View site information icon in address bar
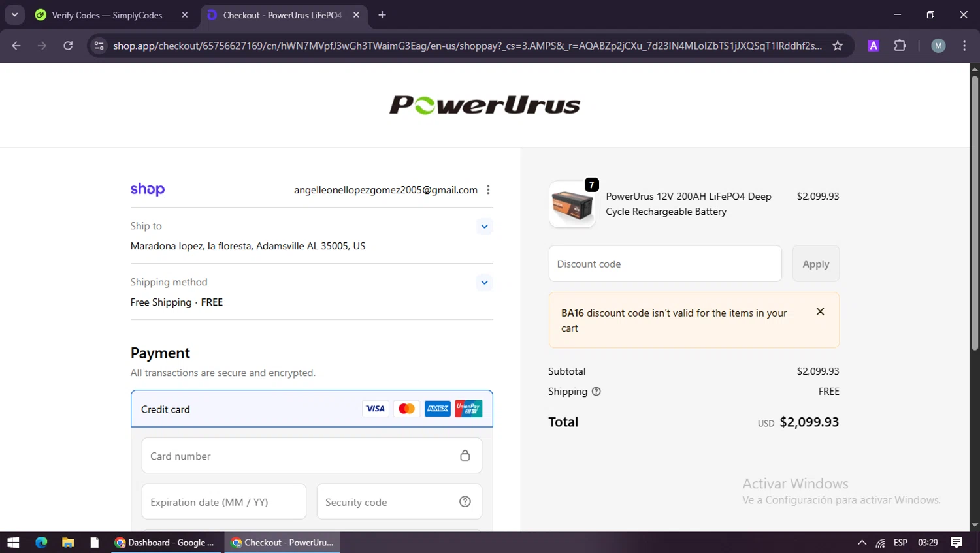Screen dimensions: 980x553 click(x=99, y=46)
